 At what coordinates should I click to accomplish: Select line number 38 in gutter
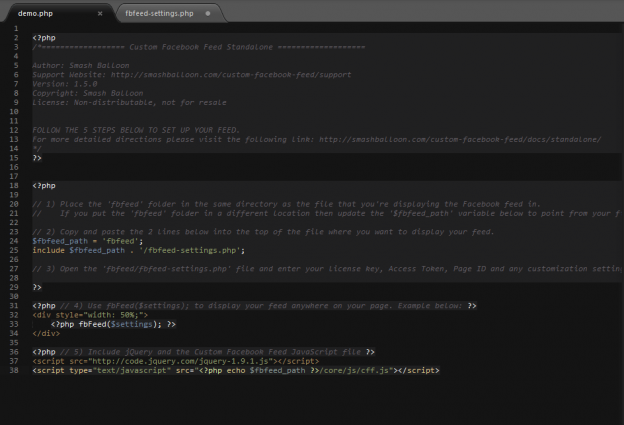pos(16,370)
